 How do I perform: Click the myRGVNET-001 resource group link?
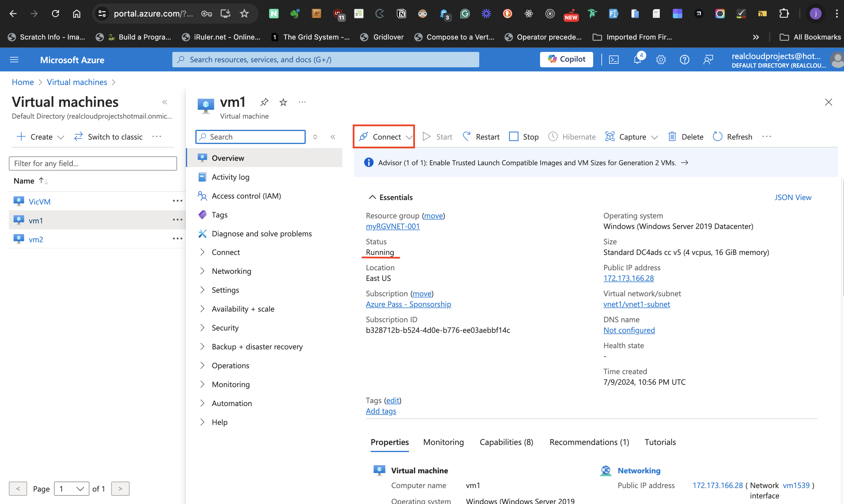pos(392,226)
